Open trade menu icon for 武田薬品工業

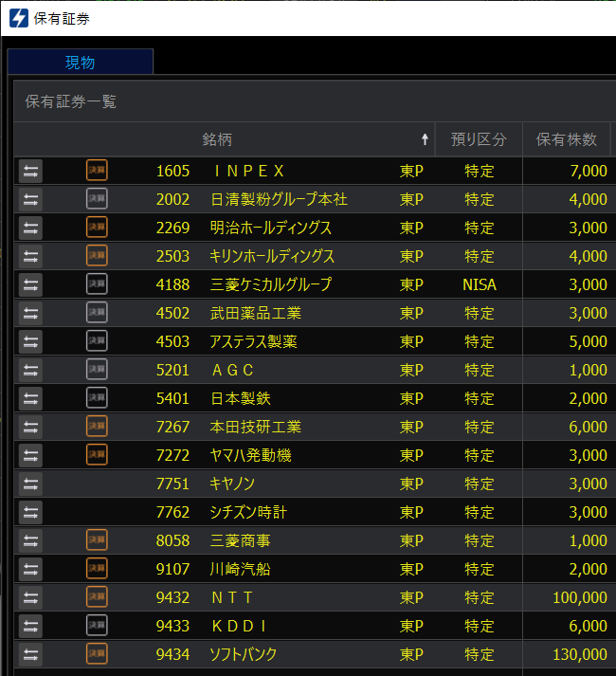pyautogui.click(x=30, y=314)
